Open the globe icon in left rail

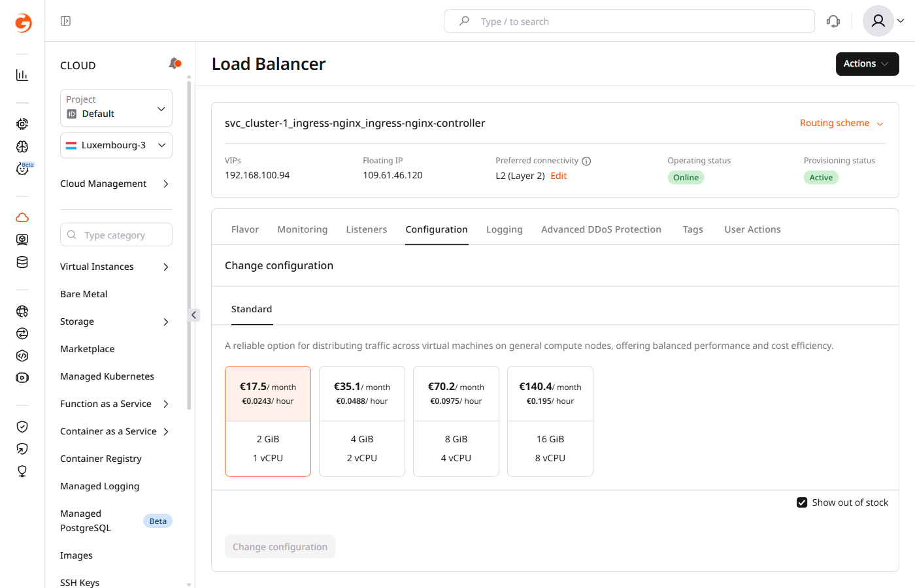22,311
